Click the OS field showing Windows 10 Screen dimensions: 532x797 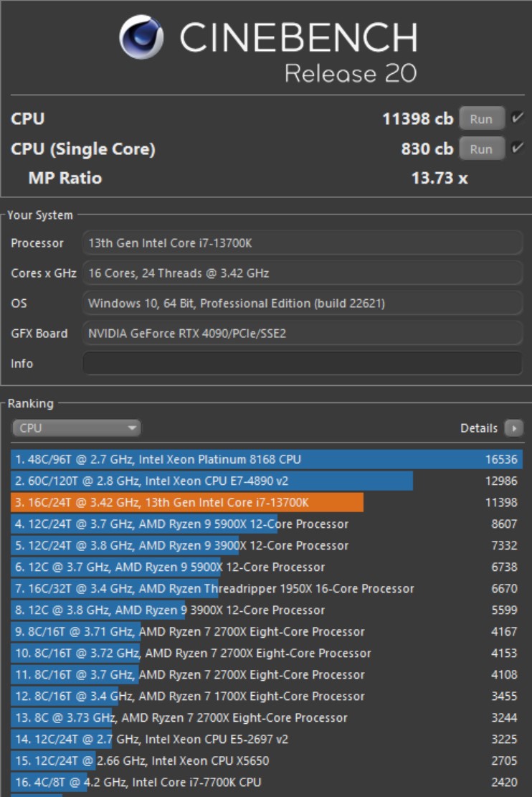[301, 303]
